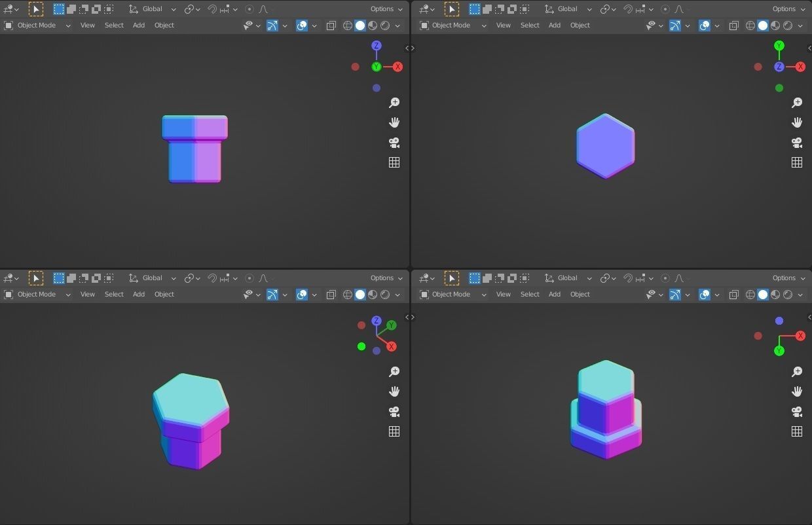The height and width of the screenshot is (525, 812).
Task: Click orthographic grid icon in bottom-right viewport
Action: pyautogui.click(x=797, y=431)
